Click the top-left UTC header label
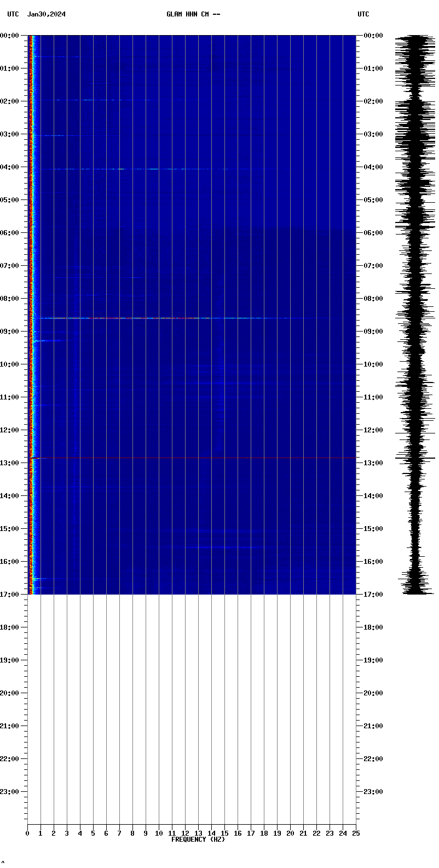Image resolution: width=439 pixels, height=868 pixels. [x=13, y=14]
